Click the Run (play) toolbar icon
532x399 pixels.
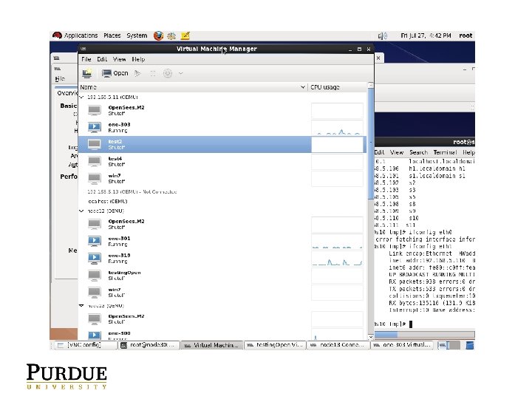[x=137, y=73]
